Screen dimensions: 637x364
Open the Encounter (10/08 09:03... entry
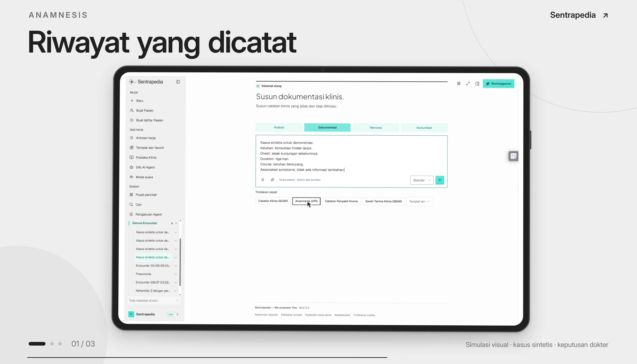click(x=153, y=265)
